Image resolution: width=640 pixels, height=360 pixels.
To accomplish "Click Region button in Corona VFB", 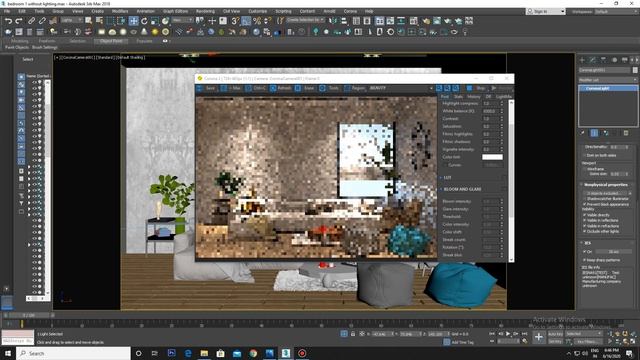I will (354, 88).
